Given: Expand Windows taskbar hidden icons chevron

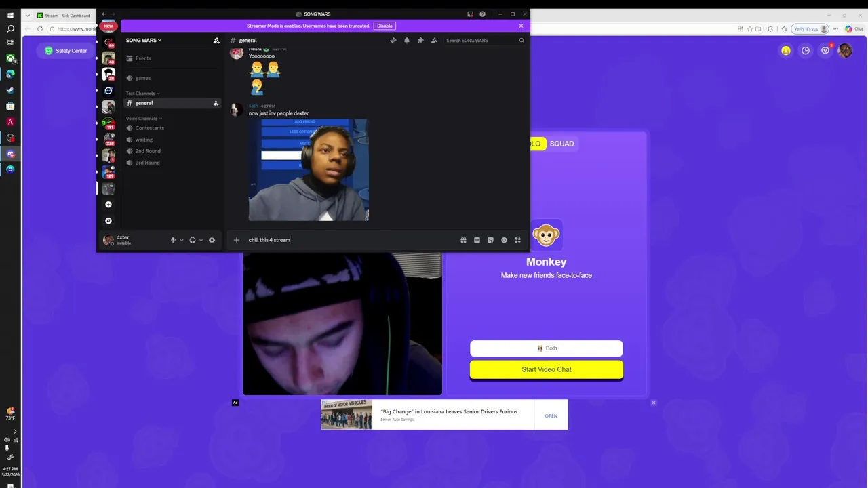Looking at the screenshot, I should point(15,431).
